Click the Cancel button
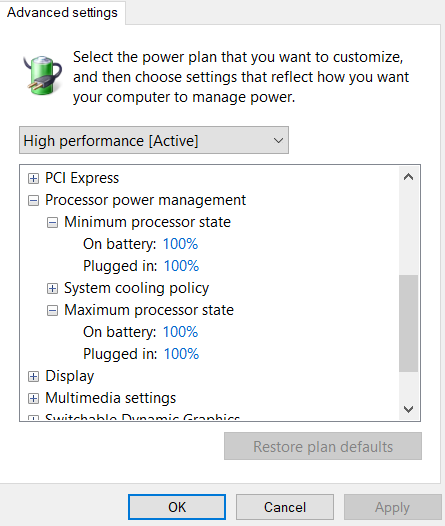This screenshot has height=526, width=445. click(285, 507)
